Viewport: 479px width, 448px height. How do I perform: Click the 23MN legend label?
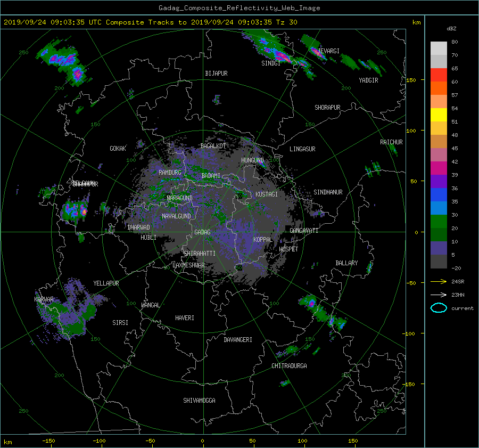tap(458, 295)
